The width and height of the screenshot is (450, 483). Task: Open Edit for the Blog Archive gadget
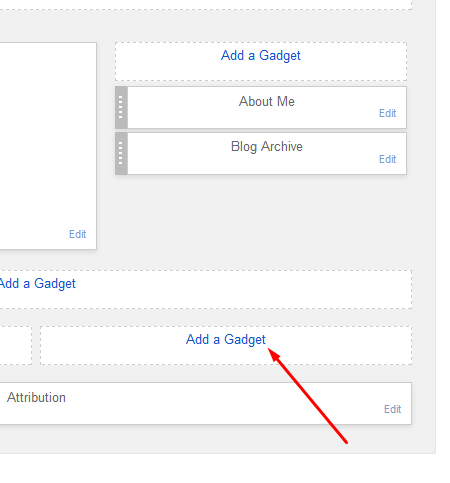pyautogui.click(x=387, y=159)
